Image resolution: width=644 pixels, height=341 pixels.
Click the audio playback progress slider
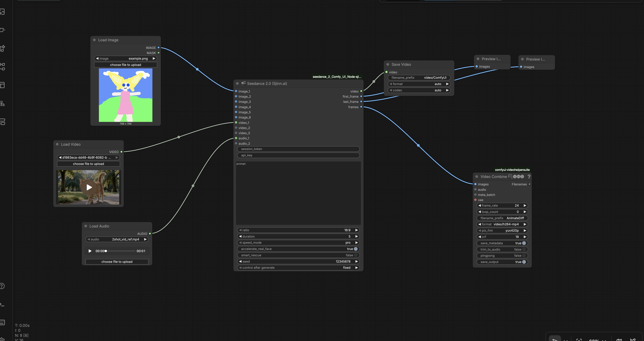click(120, 251)
